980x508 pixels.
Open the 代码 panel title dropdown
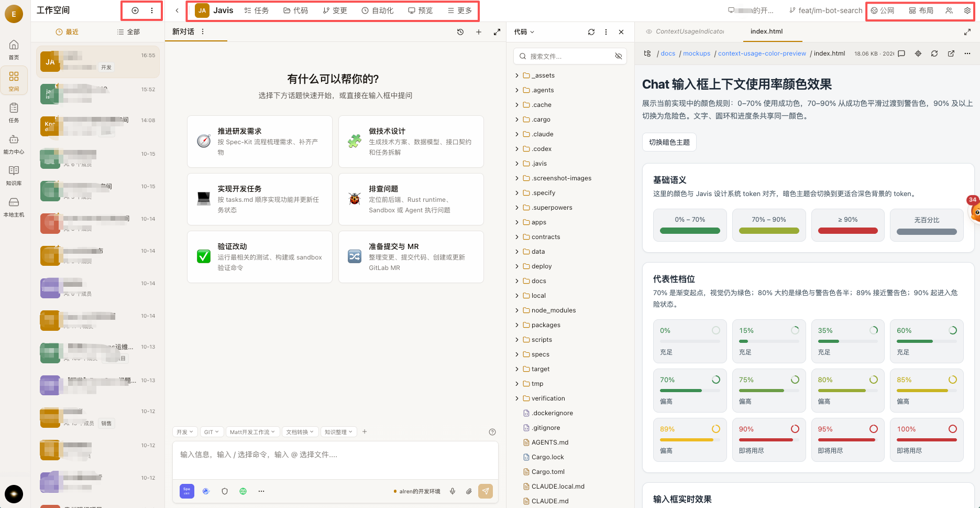[524, 32]
